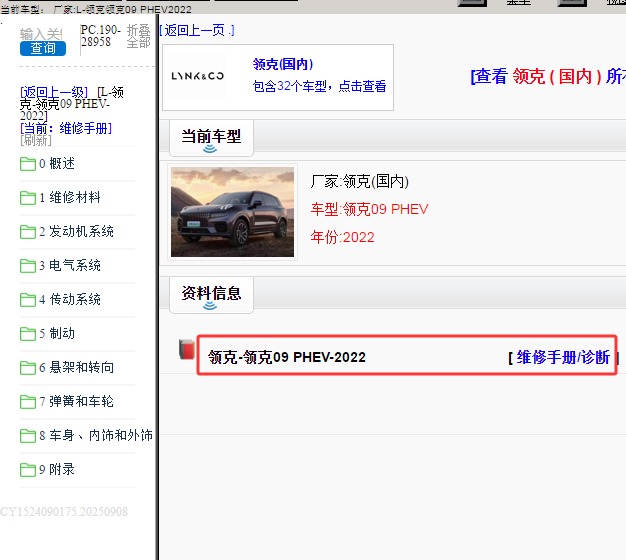Click the 刷新 refresh link
Image resolution: width=626 pixels, height=560 pixels.
click(36, 140)
